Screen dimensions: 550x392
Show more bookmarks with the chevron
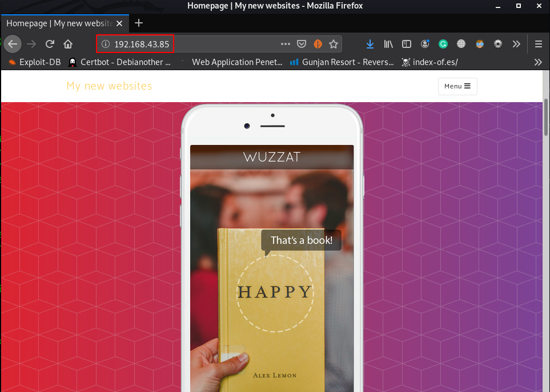[538, 62]
